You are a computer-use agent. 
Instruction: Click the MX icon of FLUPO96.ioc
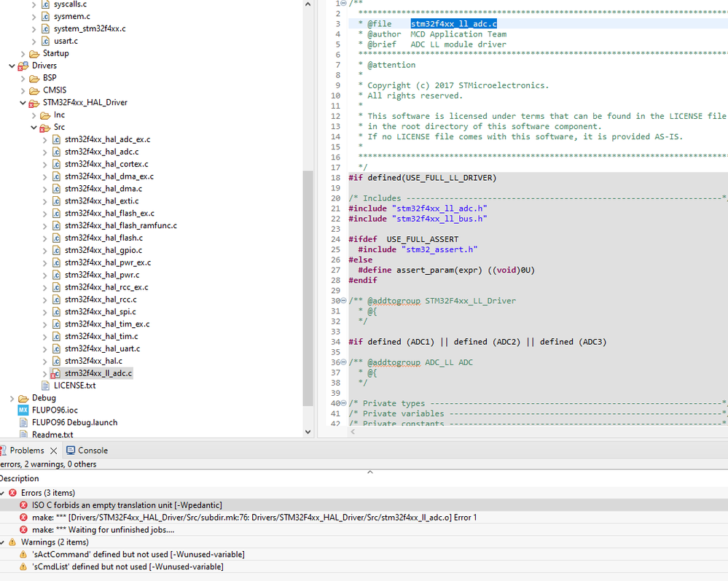23,410
